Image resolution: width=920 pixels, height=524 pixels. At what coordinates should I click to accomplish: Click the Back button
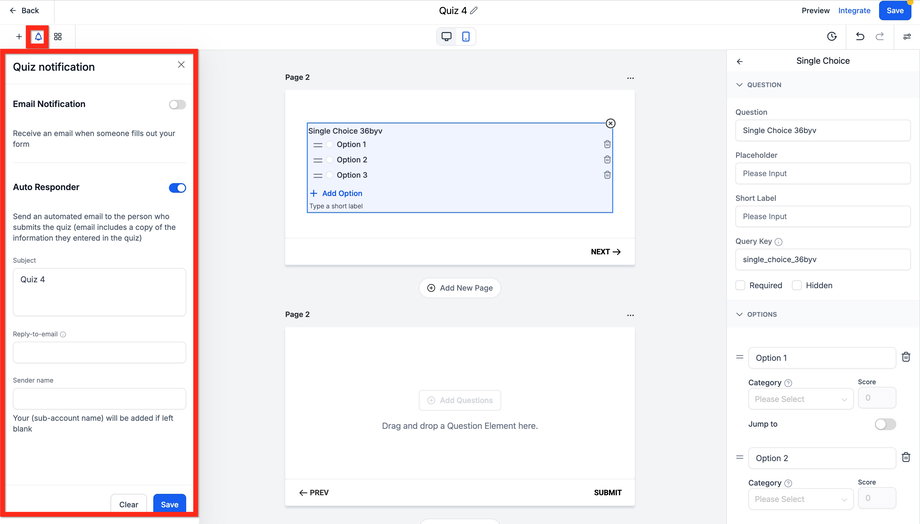pyautogui.click(x=24, y=11)
